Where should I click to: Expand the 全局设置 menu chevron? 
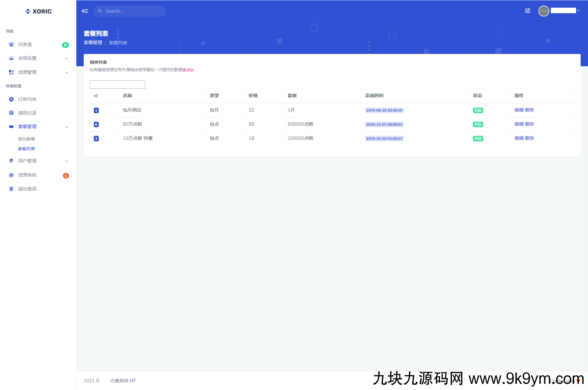[x=67, y=59]
